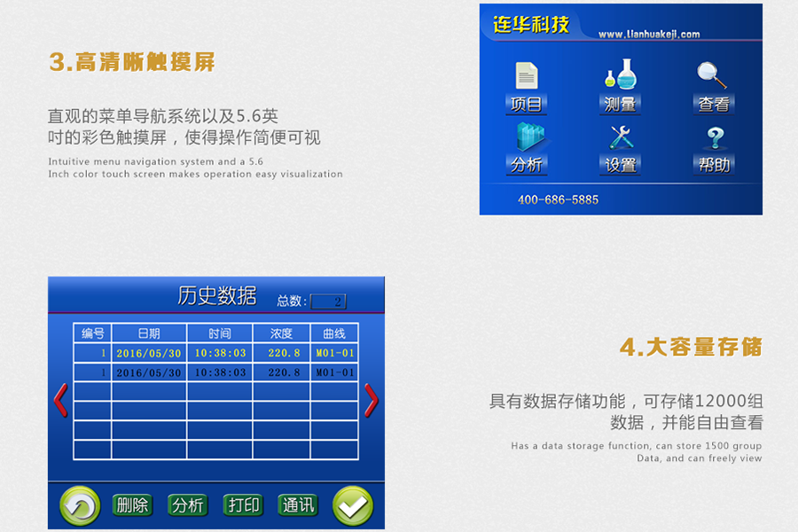
Task: Open the 项目 document icon
Action: click(526, 75)
